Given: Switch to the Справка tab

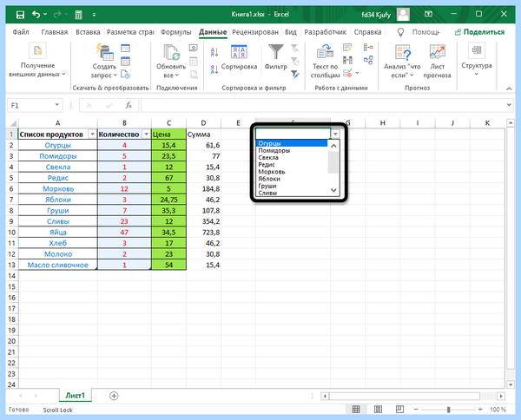Looking at the screenshot, I should (367, 32).
